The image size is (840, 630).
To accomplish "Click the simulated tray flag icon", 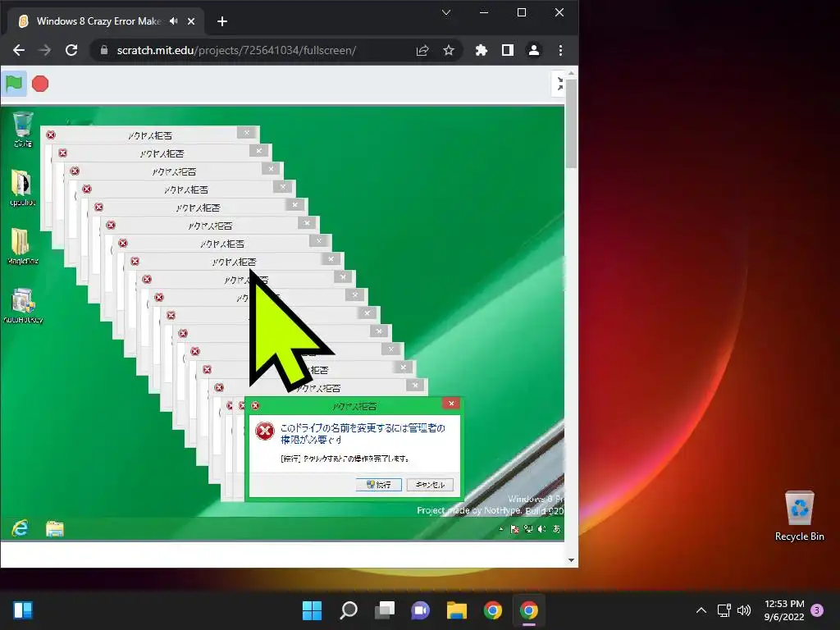I will point(514,529).
